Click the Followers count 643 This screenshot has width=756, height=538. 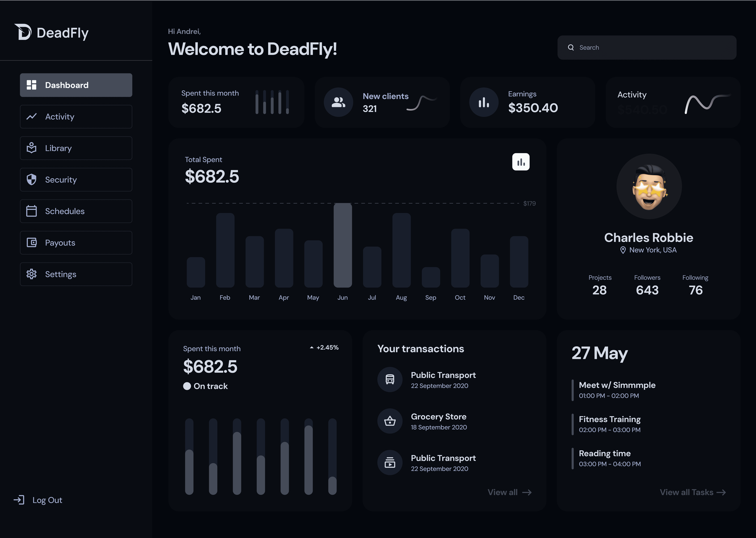647,290
